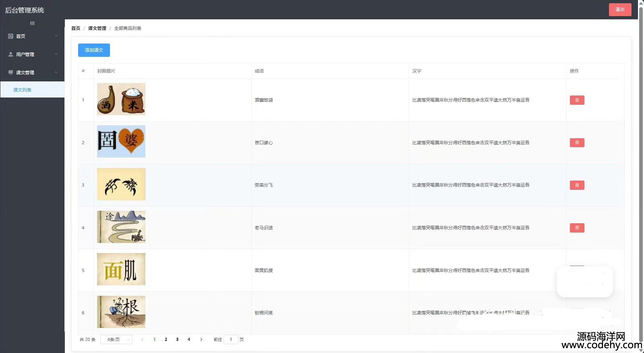Click the 共 20 条 total count text
The width and height of the screenshot is (644, 353).
coord(87,340)
